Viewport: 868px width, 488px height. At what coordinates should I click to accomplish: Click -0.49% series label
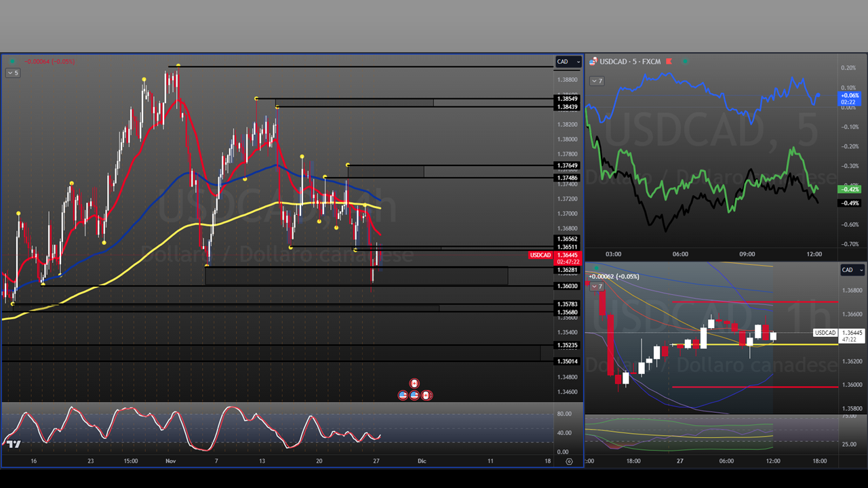click(850, 203)
